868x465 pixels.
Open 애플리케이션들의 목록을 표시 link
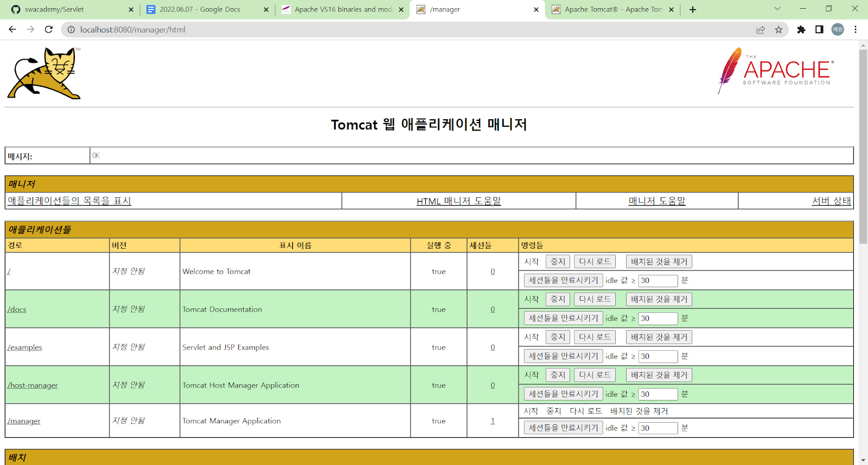[x=69, y=201]
